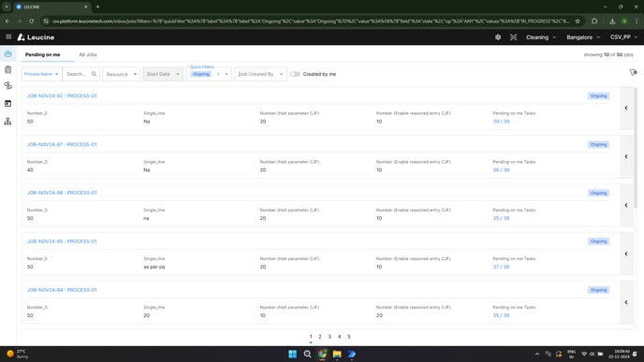Click the browser address bar

coord(311,21)
